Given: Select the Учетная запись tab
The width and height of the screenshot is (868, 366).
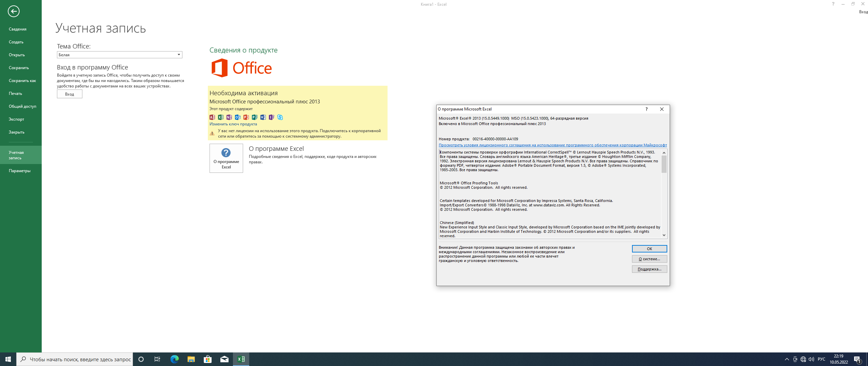Looking at the screenshot, I should pyautogui.click(x=21, y=155).
